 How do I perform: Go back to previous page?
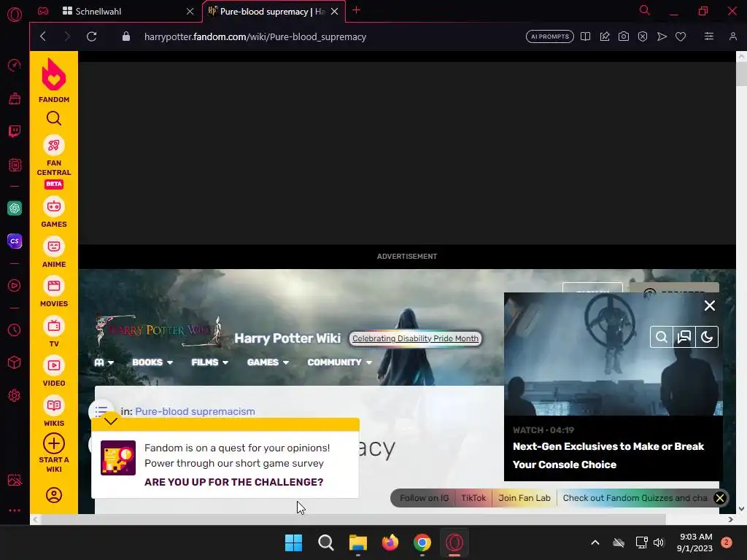click(x=43, y=36)
